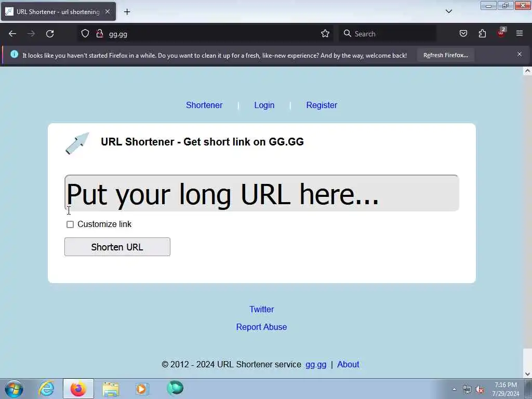Open a new tab with plus icon
Viewport: 532px width, 399px height.
127,12
